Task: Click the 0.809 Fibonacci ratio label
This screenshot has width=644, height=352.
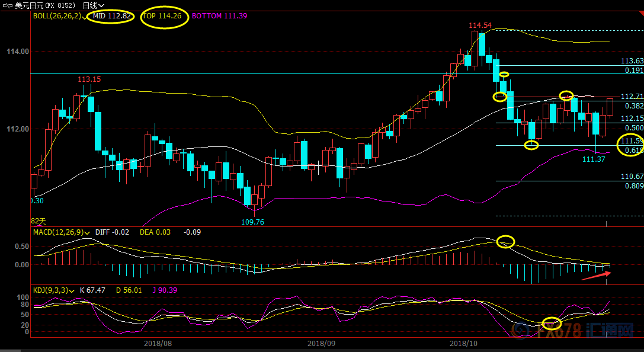Action: coord(634,186)
